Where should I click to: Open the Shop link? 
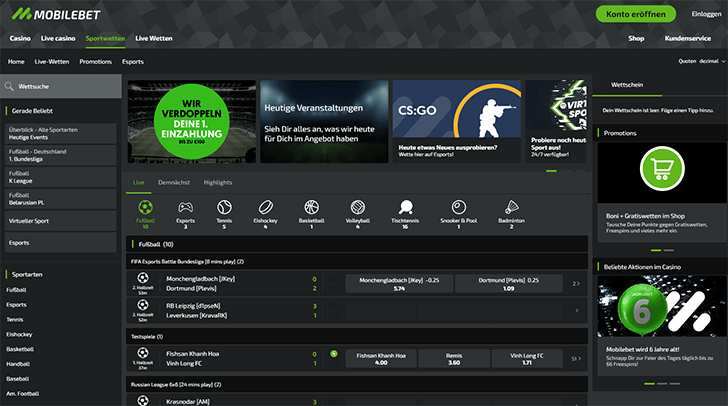[x=636, y=39]
